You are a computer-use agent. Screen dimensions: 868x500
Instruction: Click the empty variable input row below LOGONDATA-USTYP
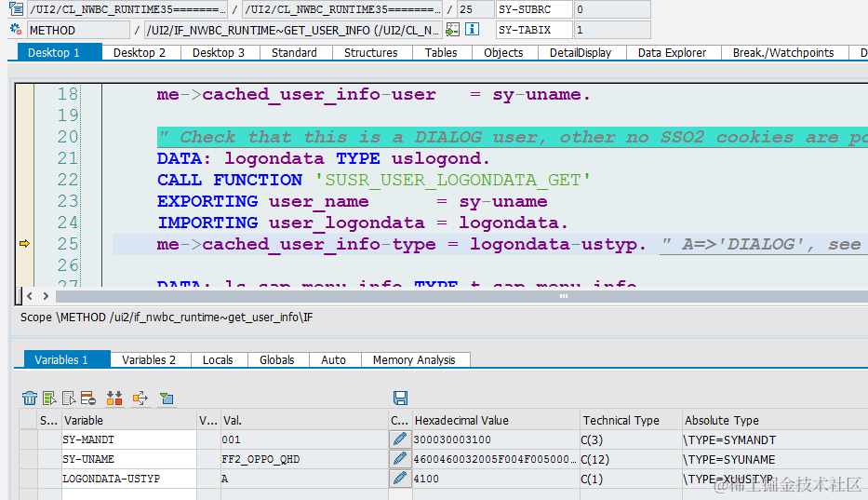coord(129,494)
